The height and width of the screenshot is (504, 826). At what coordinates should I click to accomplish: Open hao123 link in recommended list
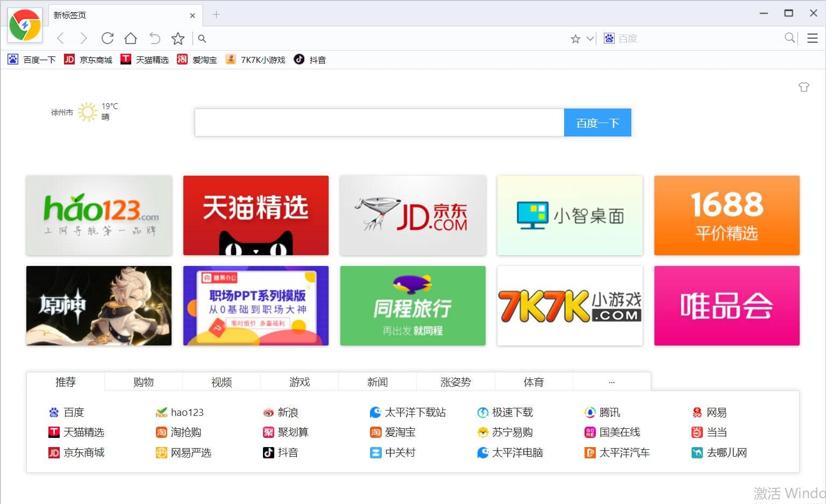180,412
